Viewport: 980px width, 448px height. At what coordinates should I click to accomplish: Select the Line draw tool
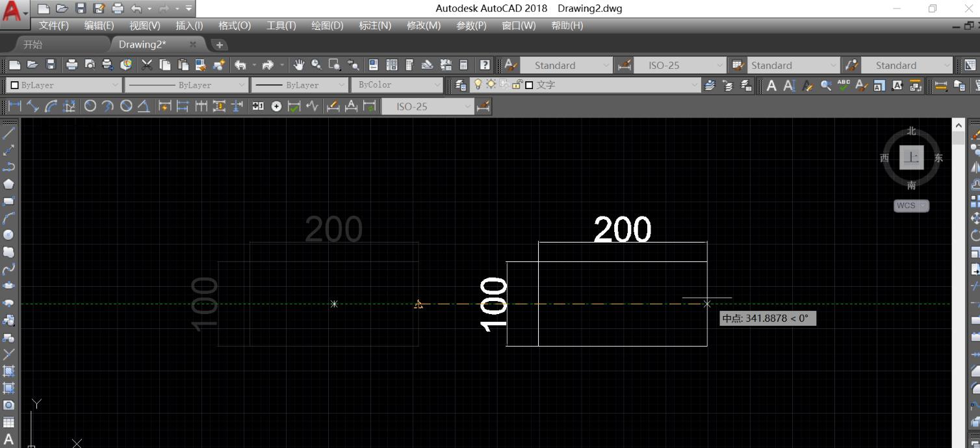pos(9,133)
